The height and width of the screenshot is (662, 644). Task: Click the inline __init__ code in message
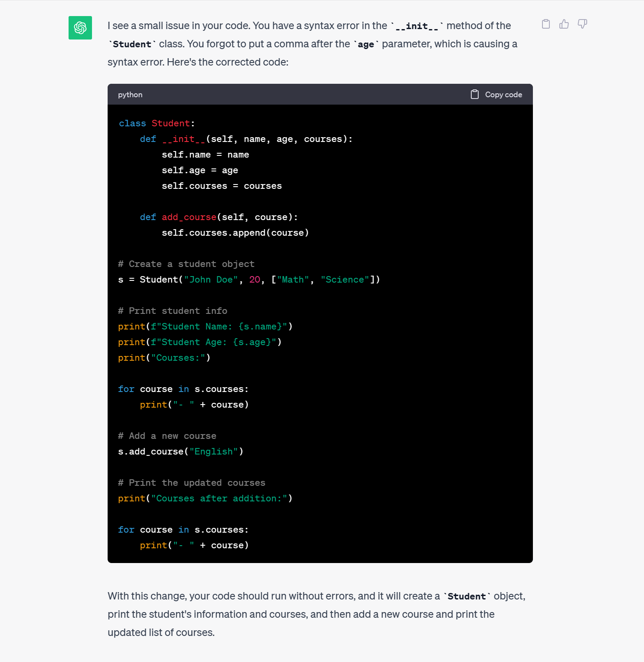(x=417, y=26)
